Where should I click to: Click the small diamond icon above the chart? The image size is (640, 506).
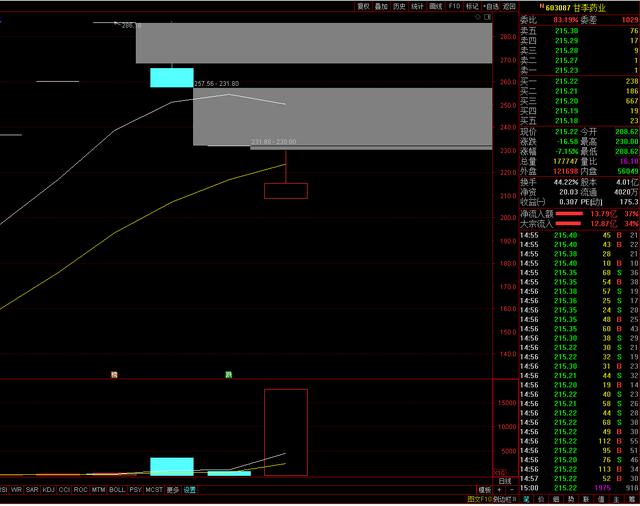click(478, 17)
